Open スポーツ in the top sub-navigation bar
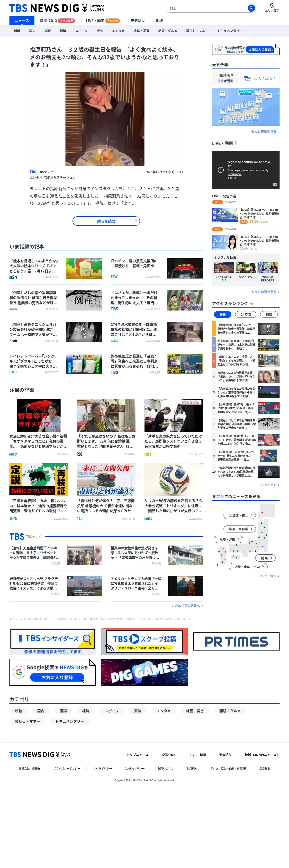The width and height of the screenshot is (289, 868). point(81,31)
